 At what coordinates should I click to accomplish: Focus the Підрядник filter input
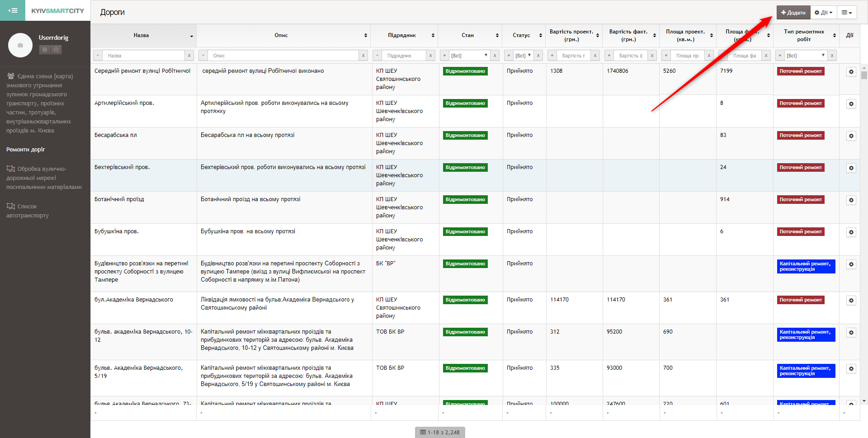(x=404, y=56)
